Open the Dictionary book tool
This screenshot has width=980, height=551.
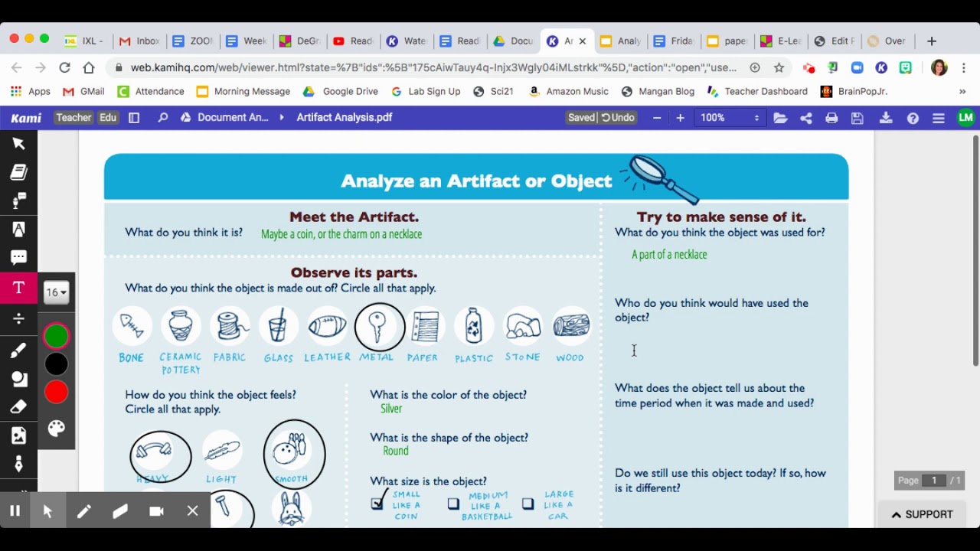(x=18, y=172)
